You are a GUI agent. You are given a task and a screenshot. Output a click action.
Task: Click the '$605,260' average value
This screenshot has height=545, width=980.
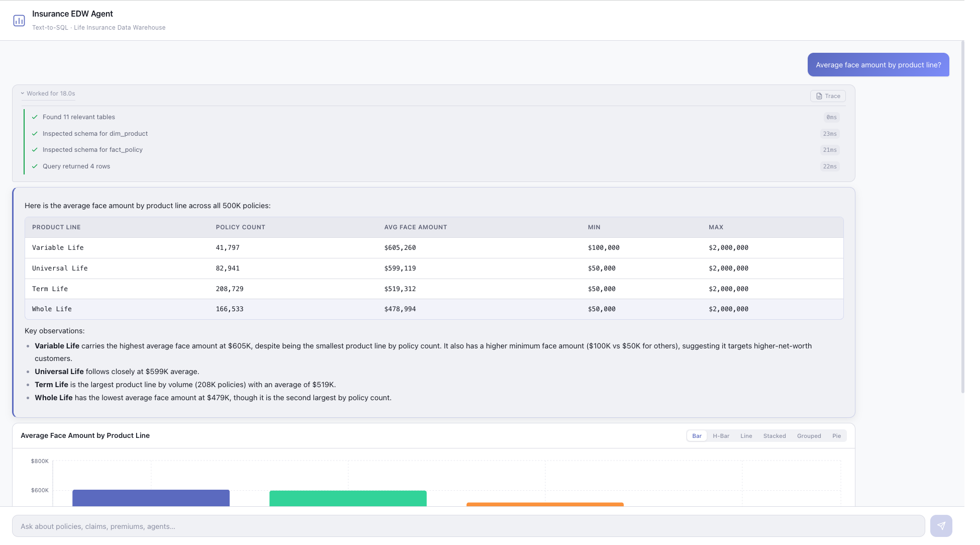click(x=400, y=248)
